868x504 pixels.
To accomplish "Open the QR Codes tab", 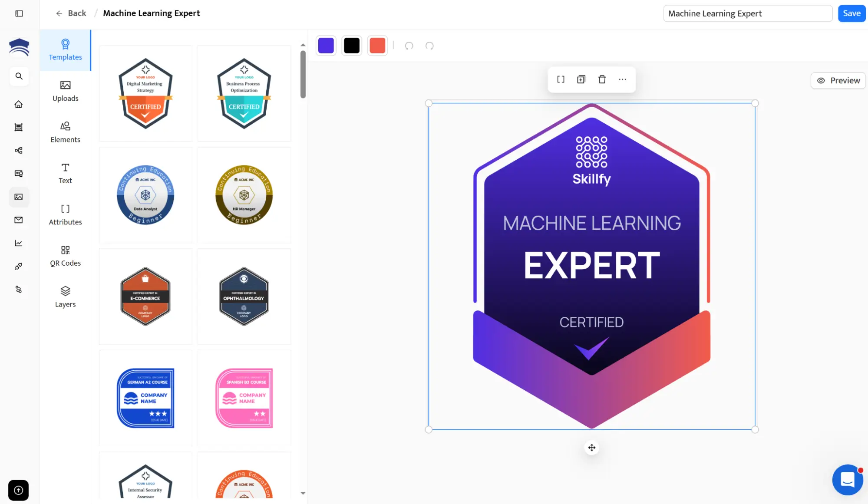I will pos(65,256).
